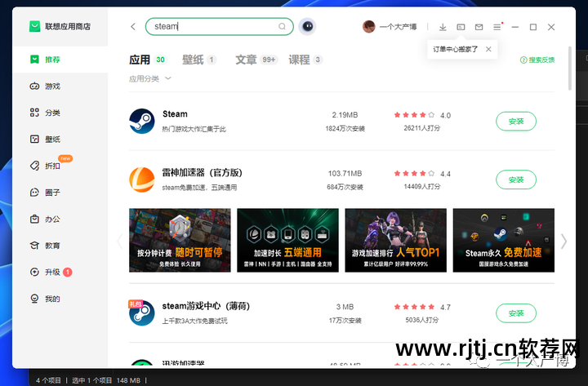Image resolution: width=588 pixels, height=386 pixels.
Task: Dismiss the order center moved tooltip
Action: (488, 49)
